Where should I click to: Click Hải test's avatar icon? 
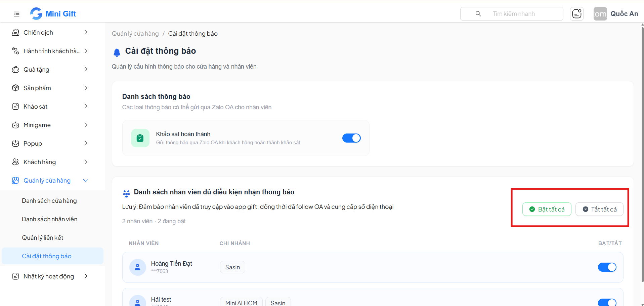click(137, 301)
